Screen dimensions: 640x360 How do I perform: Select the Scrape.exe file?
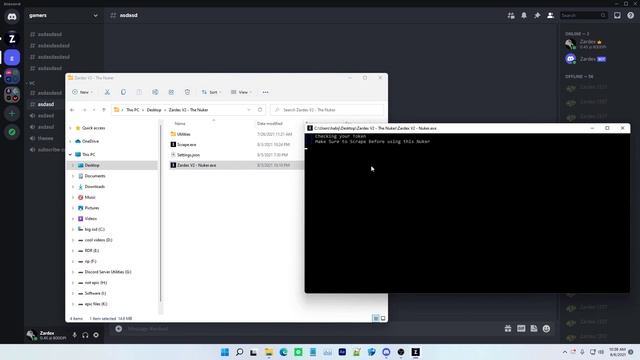click(187, 144)
